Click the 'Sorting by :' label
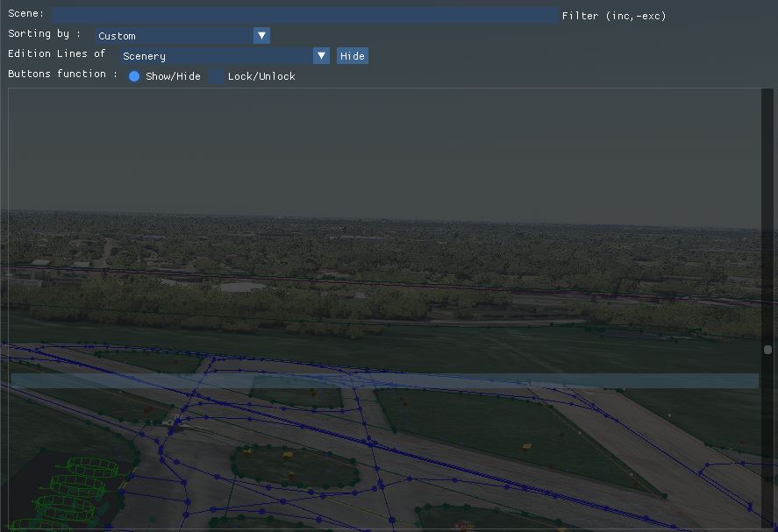The width and height of the screenshot is (778, 532). coord(45,34)
